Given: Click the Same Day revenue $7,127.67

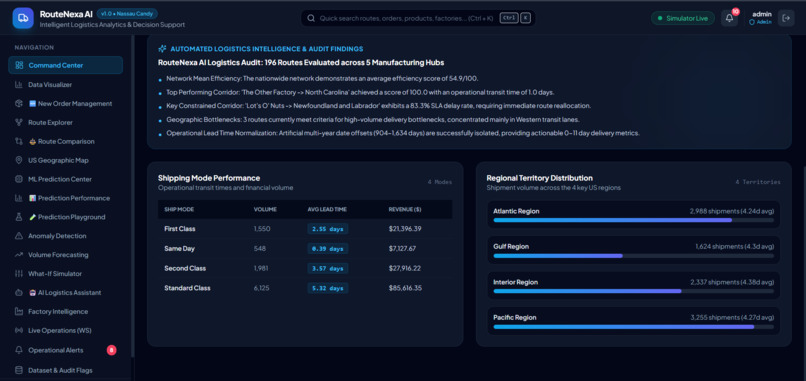Looking at the screenshot, I should click(x=402, y=249).
